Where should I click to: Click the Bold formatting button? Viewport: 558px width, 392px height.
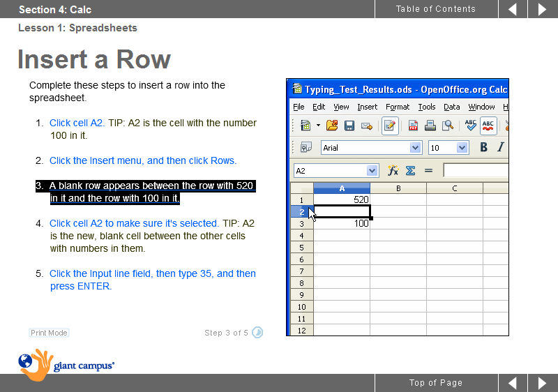tap(483, 147)
